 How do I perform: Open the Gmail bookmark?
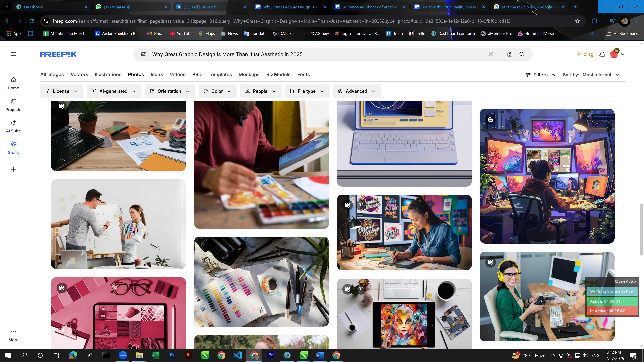click(x=155, y=34)
